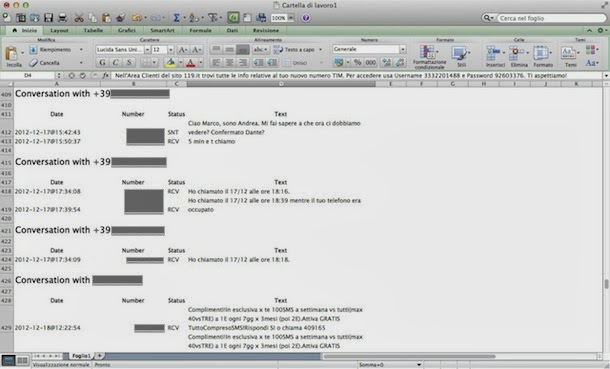
Task: Click the D4 name box
Action: (x=28, y=75)
